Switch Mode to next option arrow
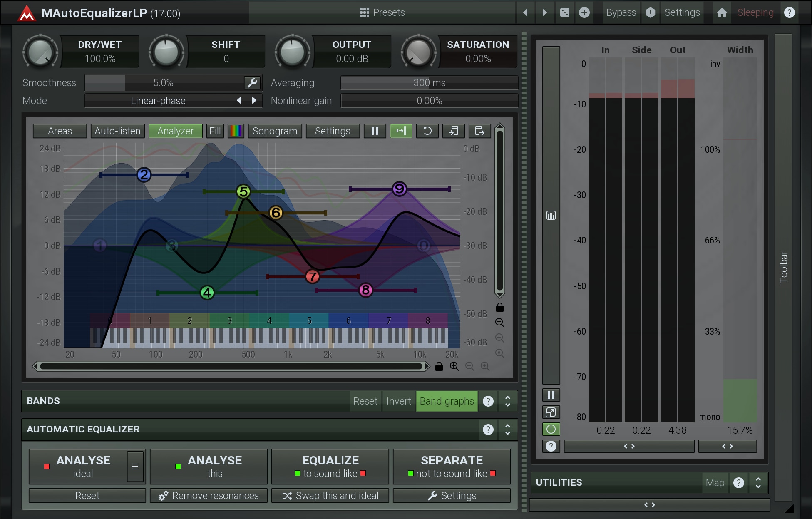Image resolution: width=812 pixels, height=519 pixels. pos(254,100)
